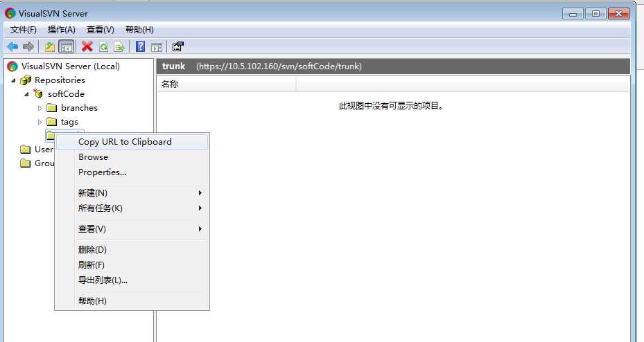Click the tags folder icon
Image resolution: width=644 pixels, height=342 pixels.
[x=52, y=122]
